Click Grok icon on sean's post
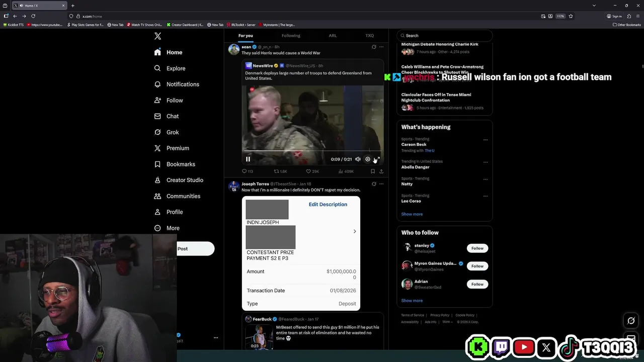This screenshot has height=362, width=644. [374, 47]
